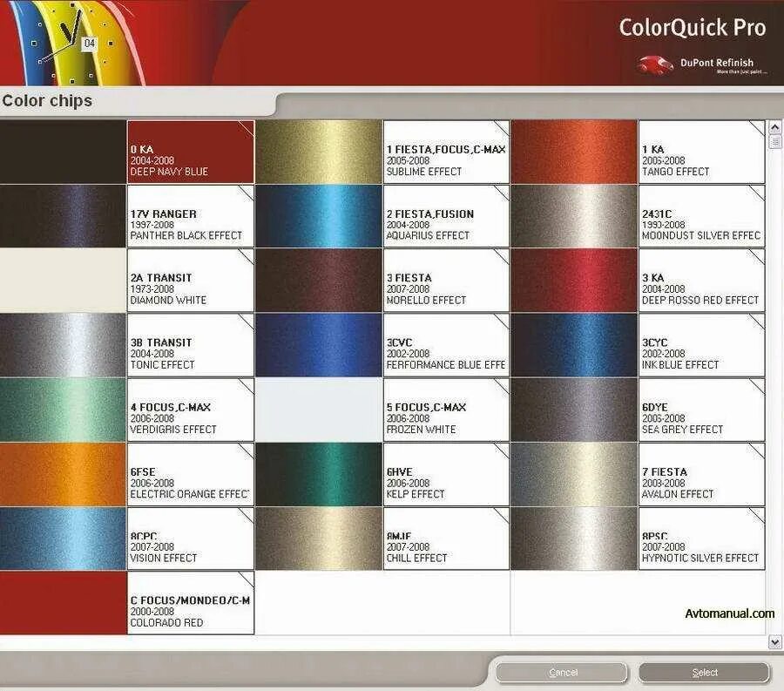
Task: Pick the Sublime Effect gold swatch
Action: click(x=319, y=152)
